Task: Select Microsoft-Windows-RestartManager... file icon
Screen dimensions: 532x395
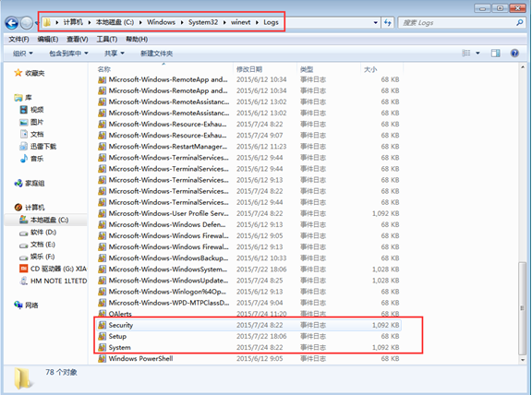Action: pyautogui.click(x=102, y=147)
